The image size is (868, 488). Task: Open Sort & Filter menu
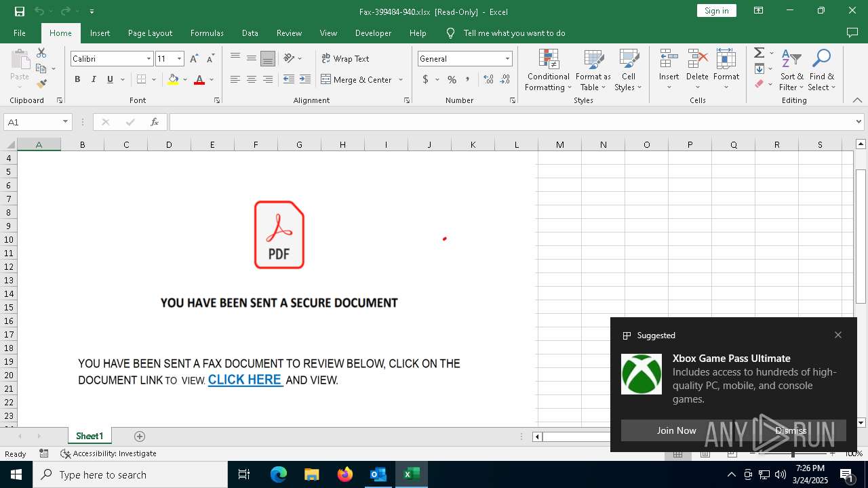pyautogui.click(x=791, y=70)
